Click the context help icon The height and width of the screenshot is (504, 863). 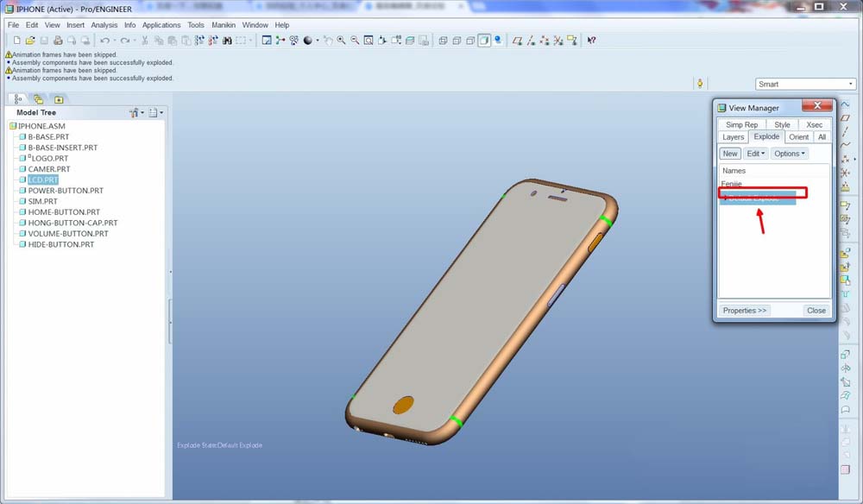tap(592, 41)
